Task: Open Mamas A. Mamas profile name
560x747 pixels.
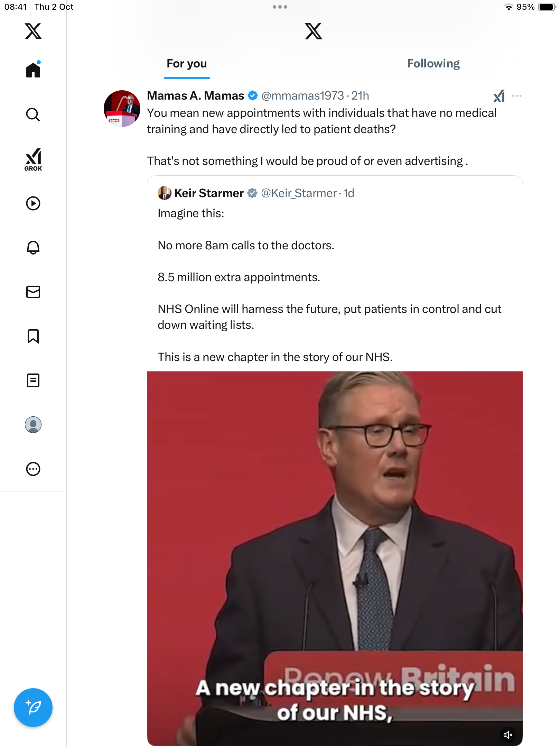Action: click(195, 96)
